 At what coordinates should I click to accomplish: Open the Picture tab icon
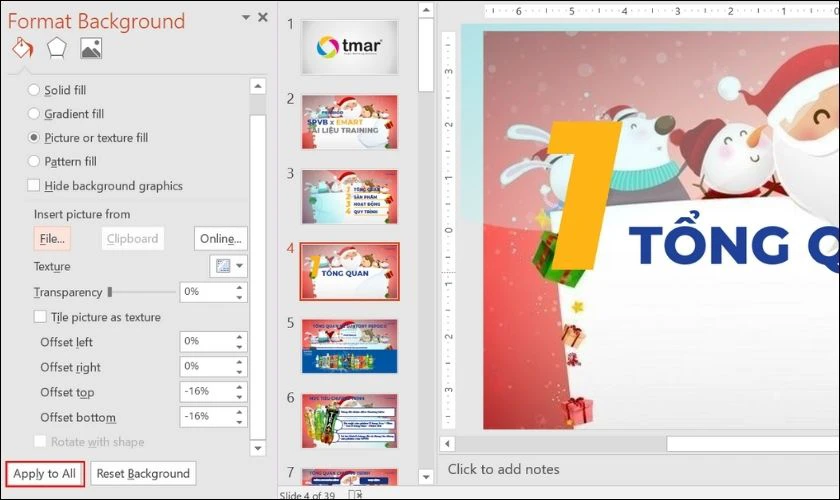tap(91, 48)
